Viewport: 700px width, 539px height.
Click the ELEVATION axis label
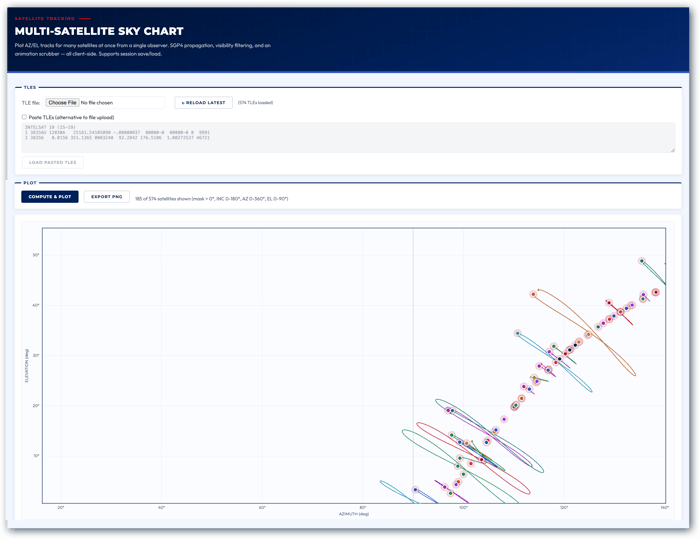[x=26, y=365]
